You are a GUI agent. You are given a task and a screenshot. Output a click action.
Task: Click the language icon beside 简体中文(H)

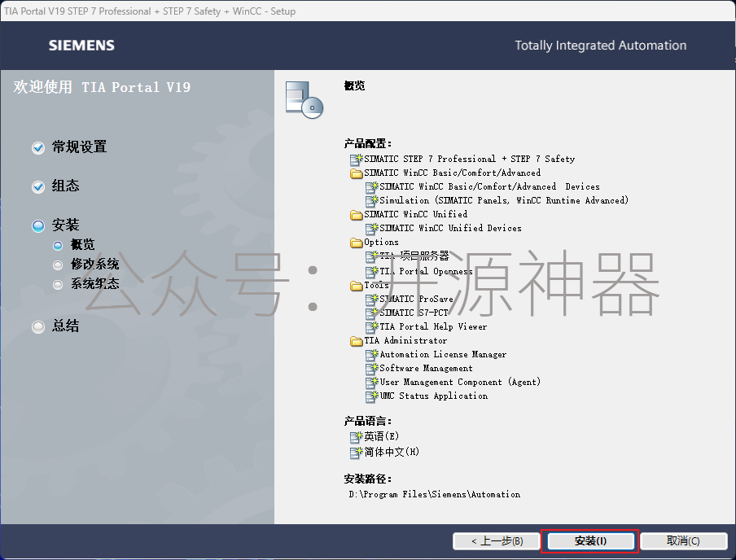(357, 453)
